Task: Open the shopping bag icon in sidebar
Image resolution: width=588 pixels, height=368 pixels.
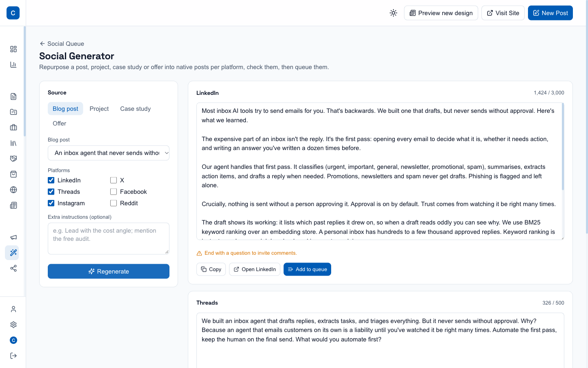Action: [x=13, y=174]
